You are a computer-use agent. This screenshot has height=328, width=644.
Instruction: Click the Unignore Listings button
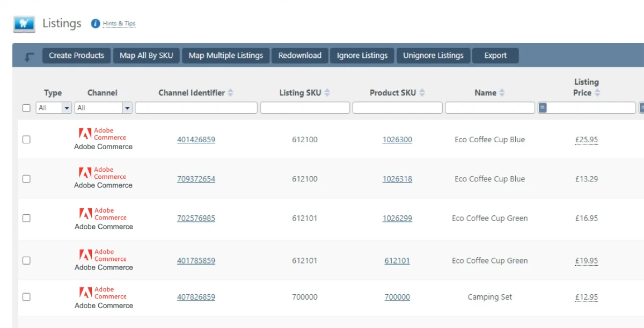[433, 55]
